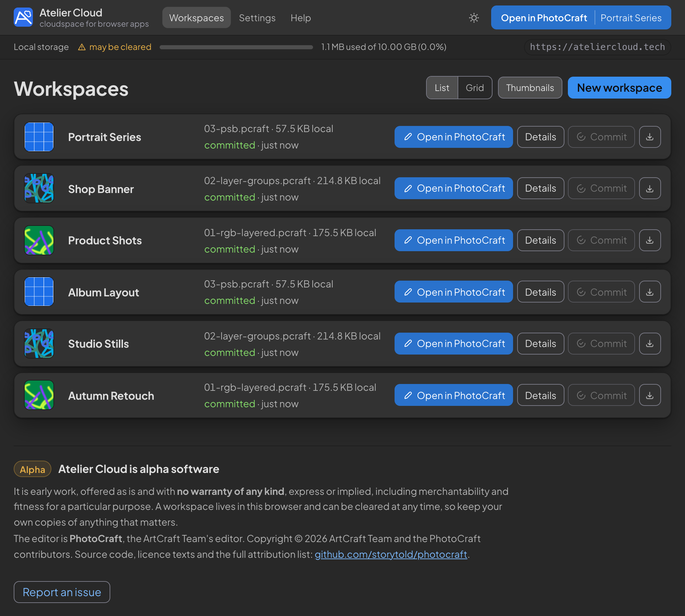Image resolution: width=685 pixels, height=616 pixels.
Task: Switch to Grid view
Action: click(475, 88)
